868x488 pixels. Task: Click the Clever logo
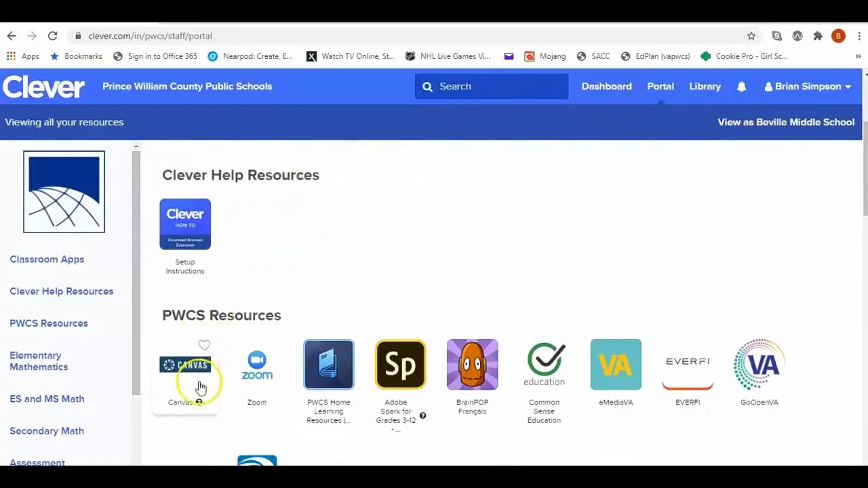[x=43, y=87]
